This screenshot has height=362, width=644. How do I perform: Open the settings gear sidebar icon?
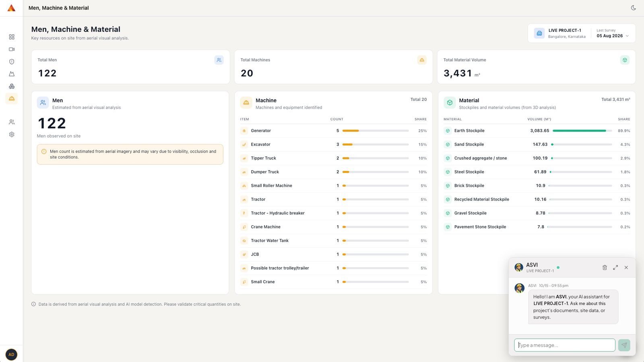tap(12, 134)
